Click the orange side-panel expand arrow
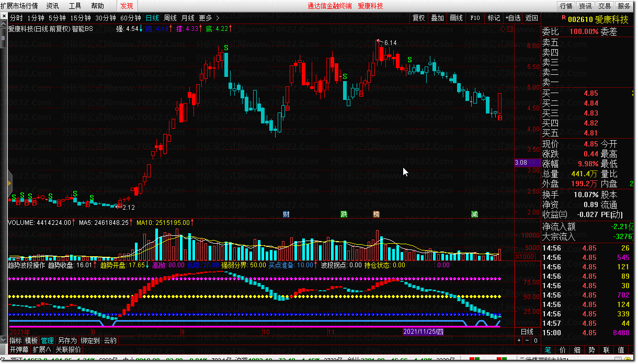The height and width of the screenshot is (364, 638). point(9,184)
